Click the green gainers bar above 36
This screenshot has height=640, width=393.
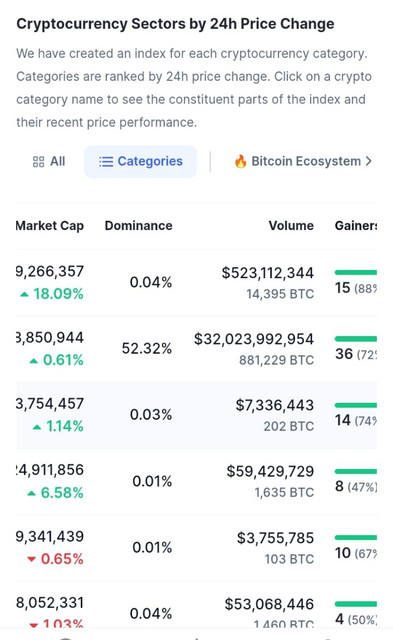[355, 338]
